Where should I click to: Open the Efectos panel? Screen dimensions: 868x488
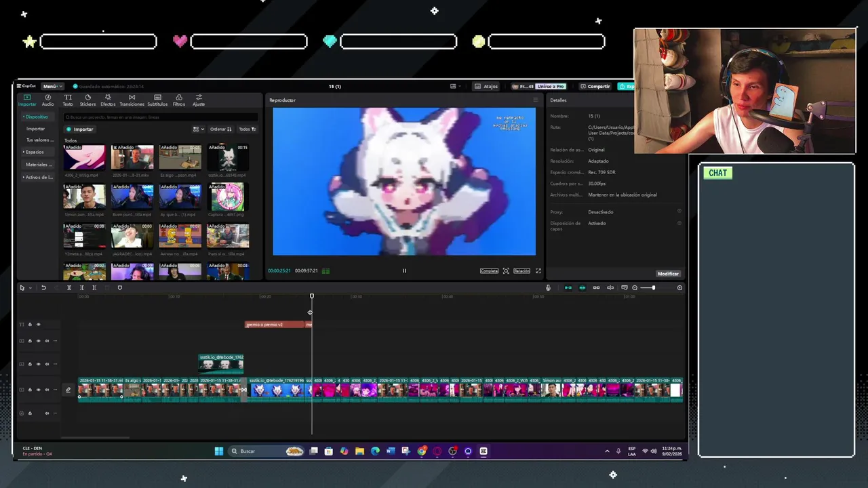[x=108, y=100]
